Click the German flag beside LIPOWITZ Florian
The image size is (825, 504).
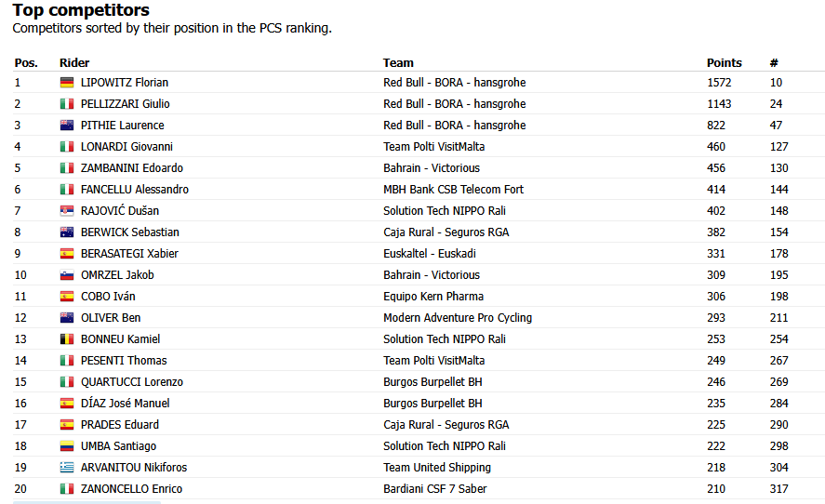click(67, 83)
